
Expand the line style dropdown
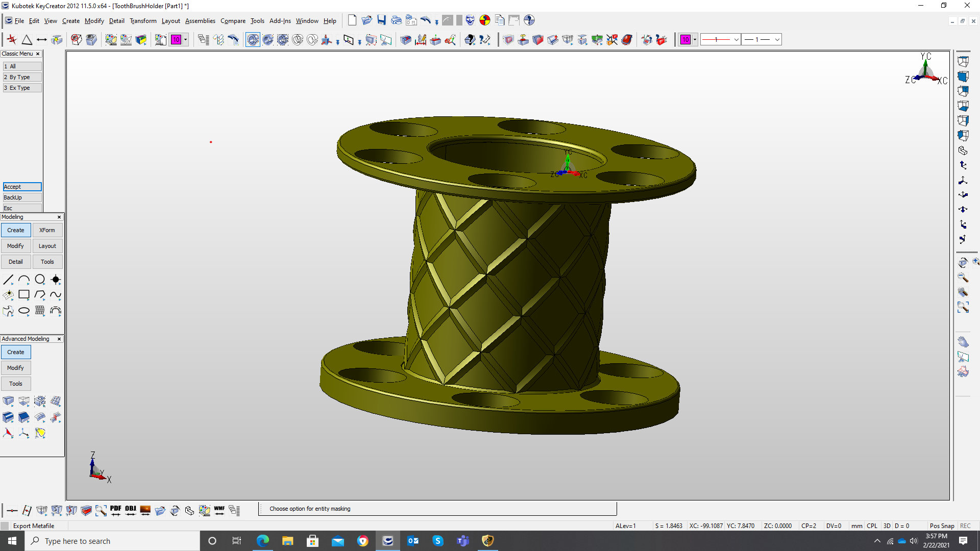pos(736,39)
